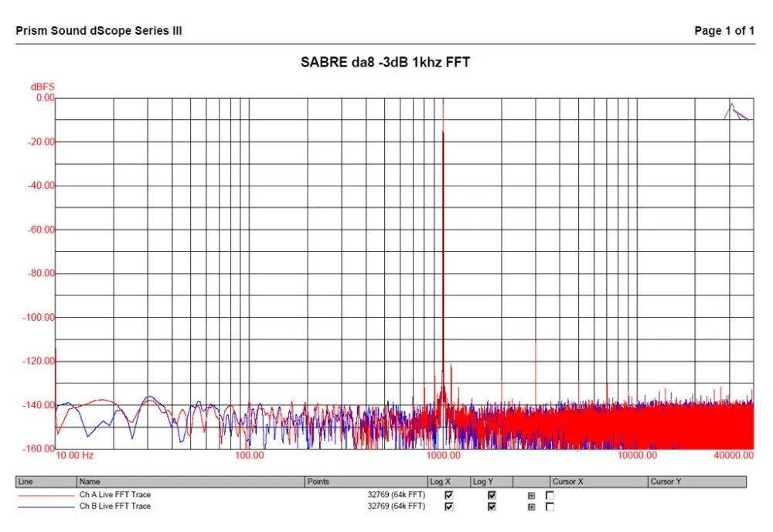Click the graph title SABRE da8 -3dB 1khz FFT
This screenshot has height=532, width=773.
386,62
